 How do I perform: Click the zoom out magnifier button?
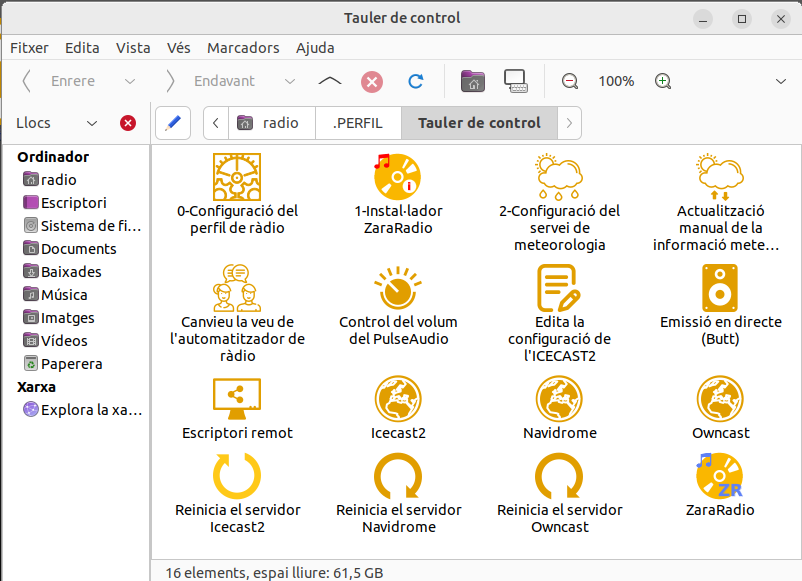pyautogui.click(x=570, y=81)
